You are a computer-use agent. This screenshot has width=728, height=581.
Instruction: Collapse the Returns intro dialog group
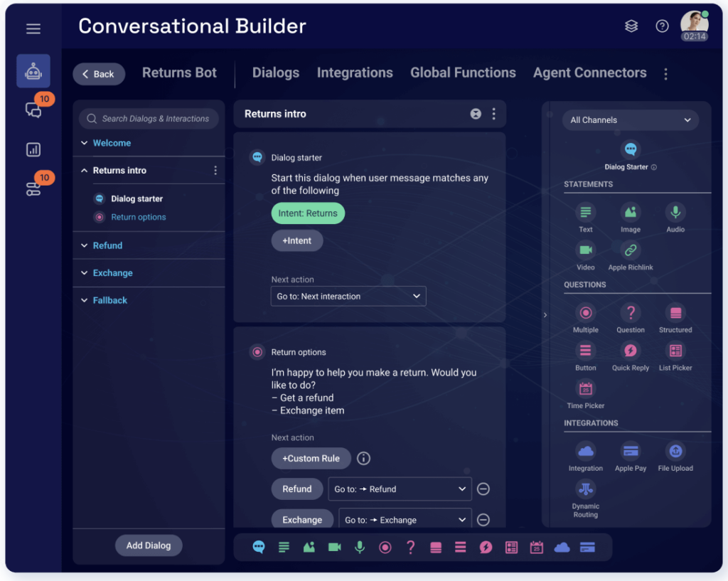pyautogui.click(x=85, y=171)
